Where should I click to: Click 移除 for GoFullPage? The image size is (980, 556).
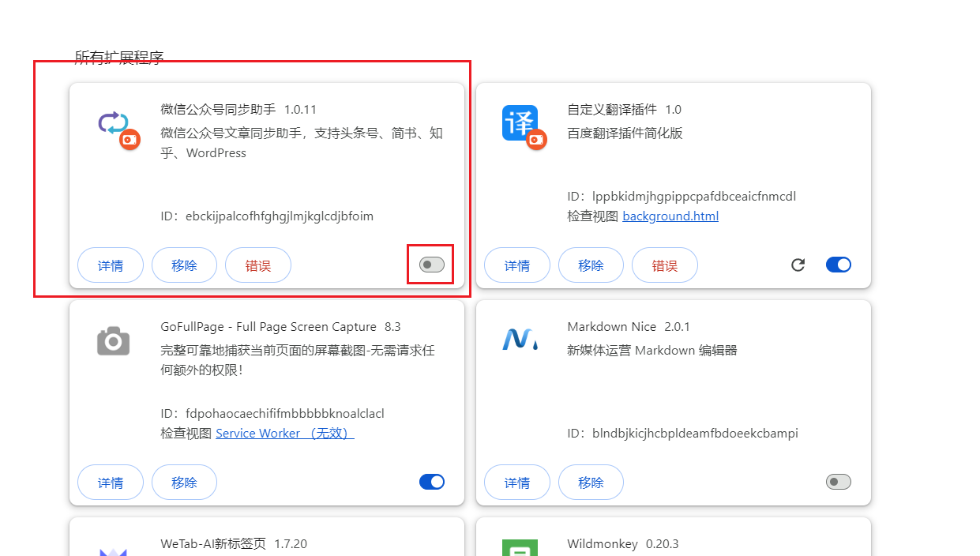click(184, 483)
